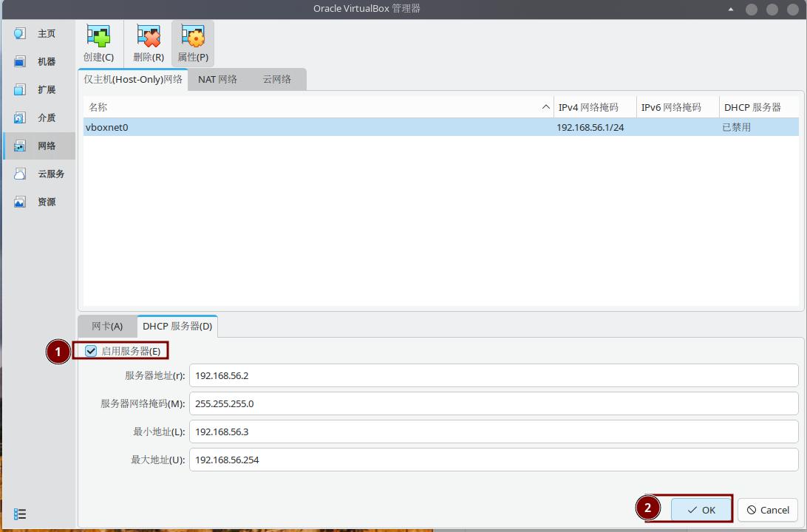Image resolution: width=807 pixels, height=532 pixels.
Task: Select the vboxnet0 network row
Action: coord(441,127)
